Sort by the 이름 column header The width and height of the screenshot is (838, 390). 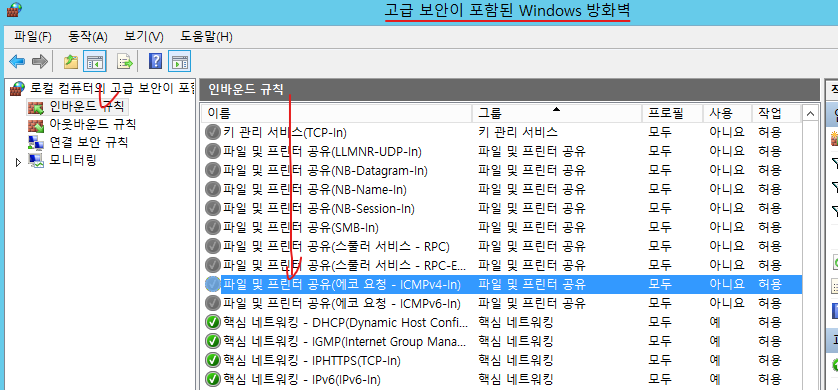337,113
